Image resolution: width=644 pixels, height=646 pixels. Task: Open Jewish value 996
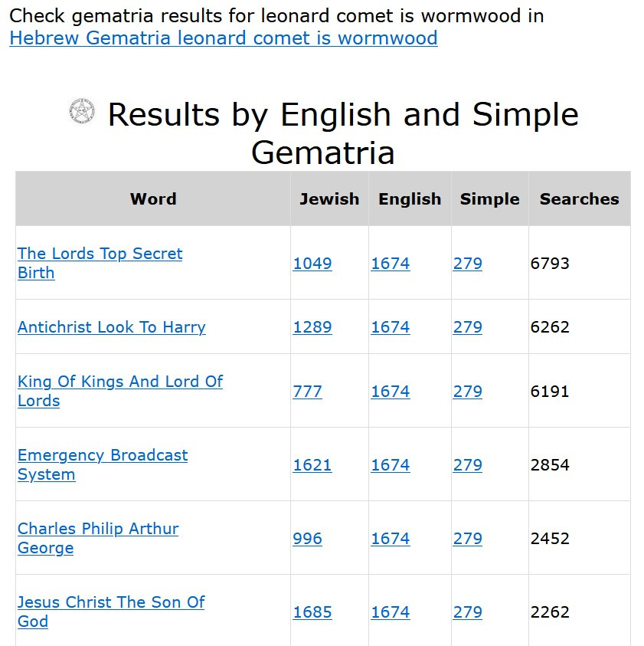coord(307,539)
